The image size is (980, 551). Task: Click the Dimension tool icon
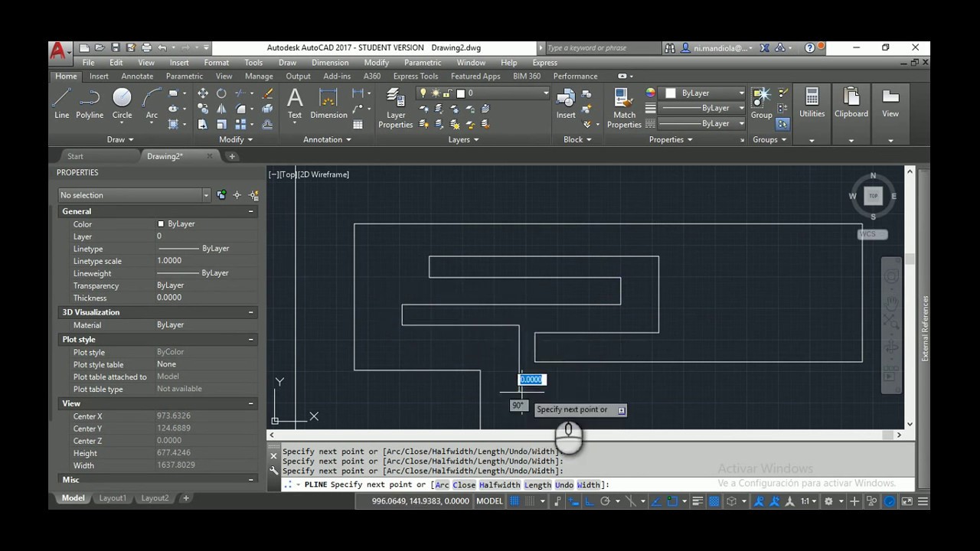(328, 103)
